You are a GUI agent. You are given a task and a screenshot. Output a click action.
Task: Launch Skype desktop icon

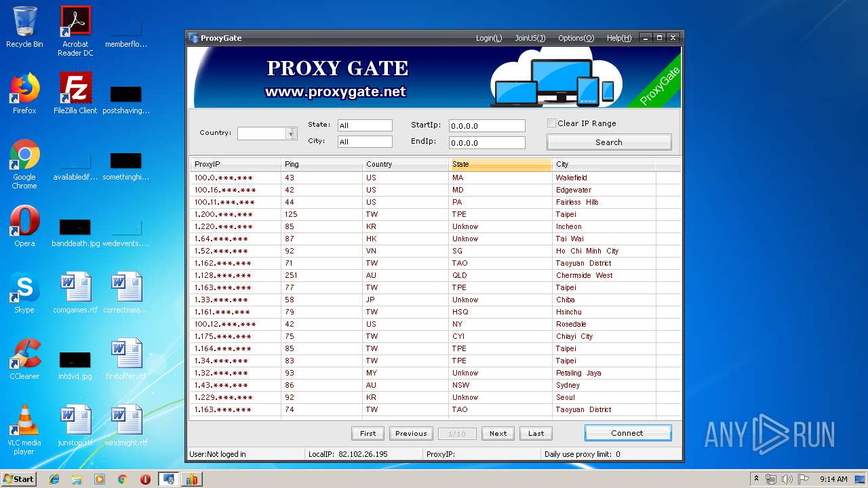tap(24, 293)
